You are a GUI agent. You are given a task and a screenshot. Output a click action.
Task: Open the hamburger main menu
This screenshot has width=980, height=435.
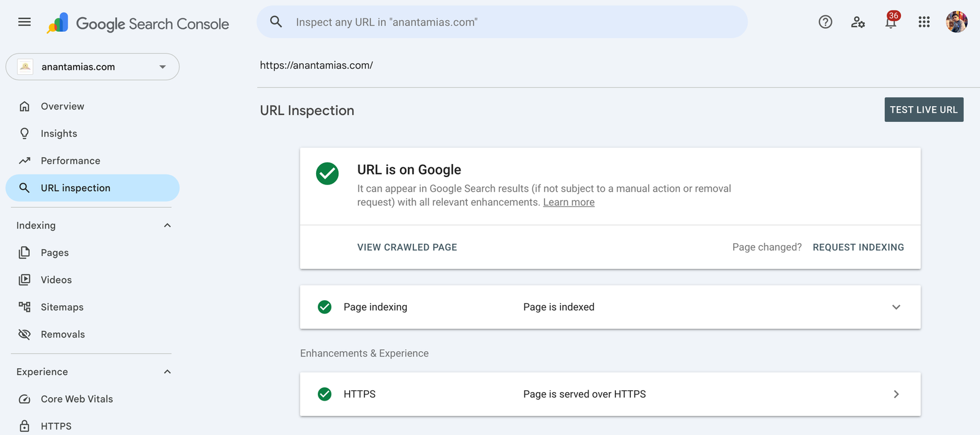[x=24, y=22]
